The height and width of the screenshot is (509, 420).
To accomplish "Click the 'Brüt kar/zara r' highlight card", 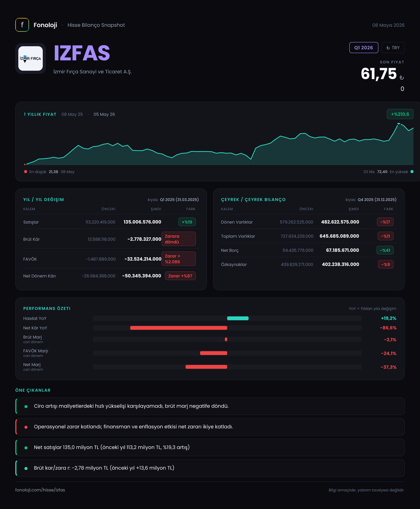I will point(210,468).
